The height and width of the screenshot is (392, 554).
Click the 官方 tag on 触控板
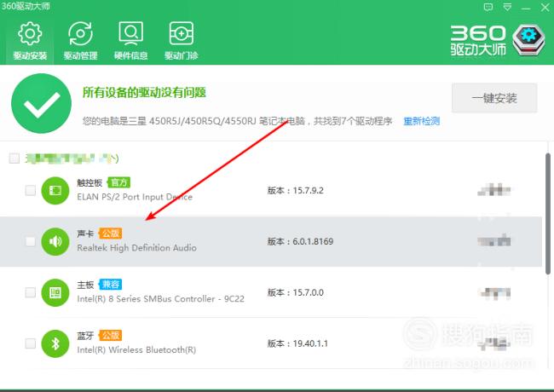tap(118, 182)
